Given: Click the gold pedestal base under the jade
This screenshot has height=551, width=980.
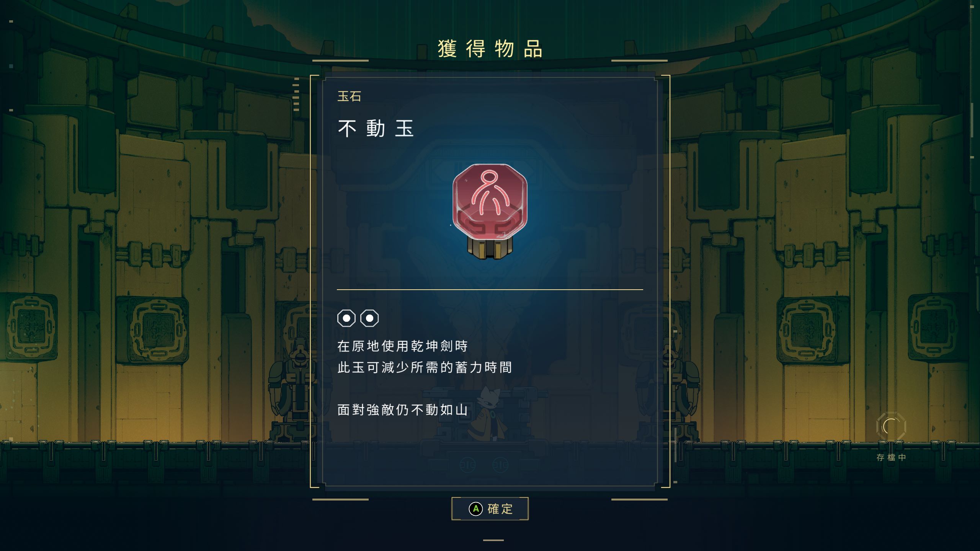Looking at the screenshot, I should [x=490, y=248].
